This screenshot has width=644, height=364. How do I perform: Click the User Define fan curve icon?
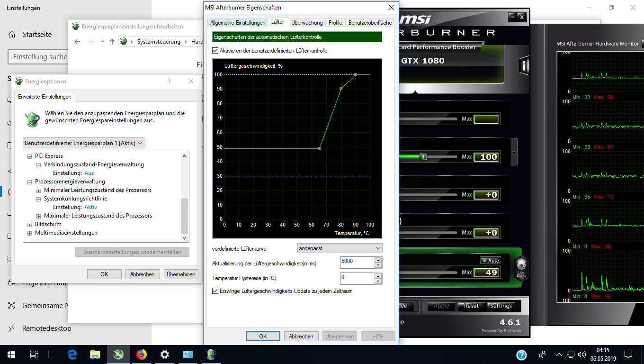[521, 268]
